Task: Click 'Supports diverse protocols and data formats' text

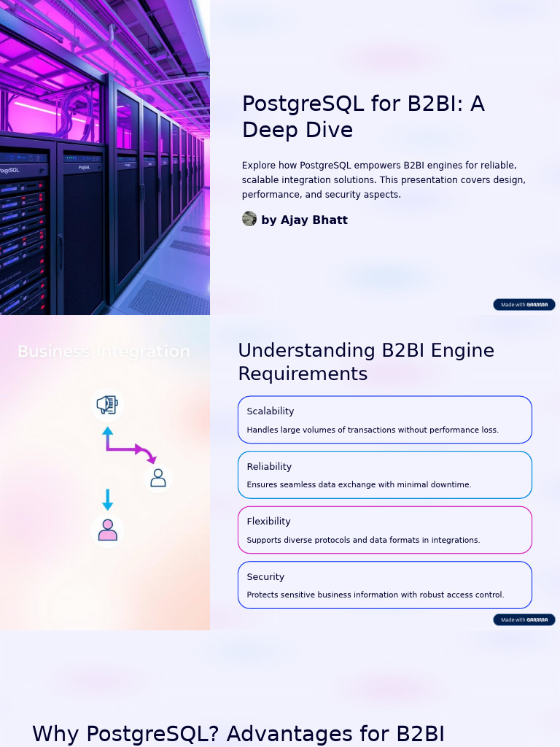Action: [x=363, y=540]
